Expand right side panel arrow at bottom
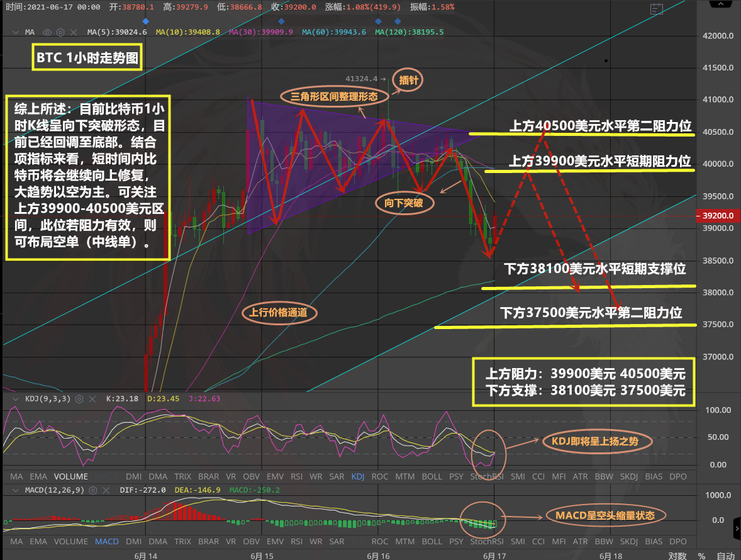The image size is (741, 560). [736, 527]
